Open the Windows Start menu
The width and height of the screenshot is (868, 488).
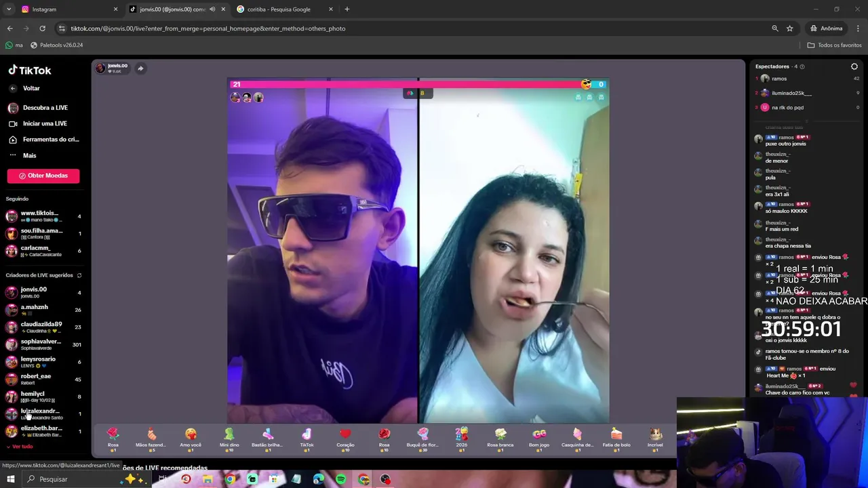coord(11,479)
